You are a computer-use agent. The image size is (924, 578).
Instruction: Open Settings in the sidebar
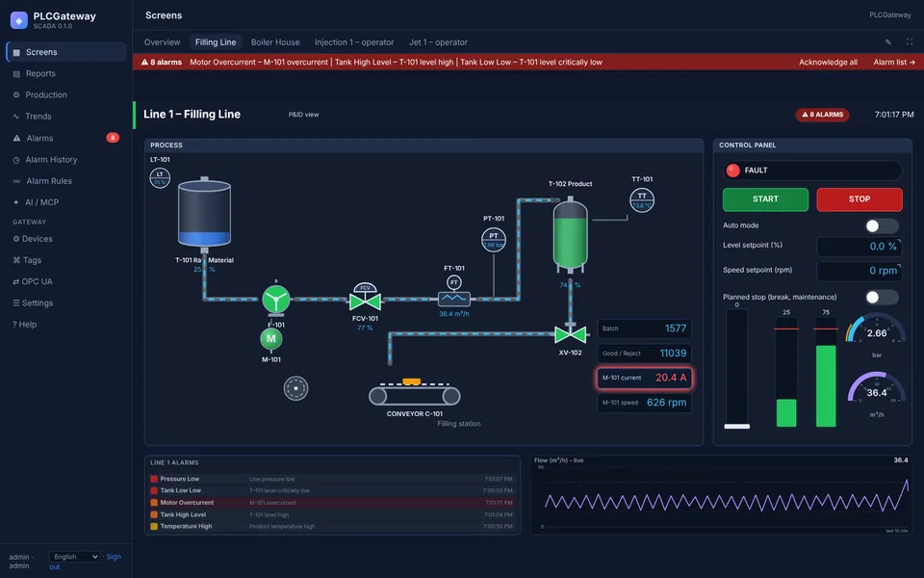click(66, 302)
